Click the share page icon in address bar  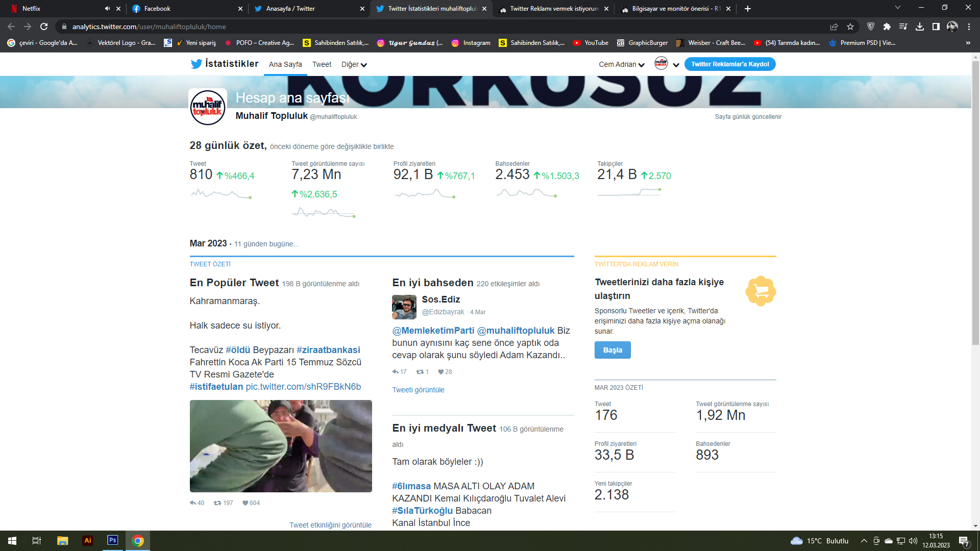click(834, 27)
